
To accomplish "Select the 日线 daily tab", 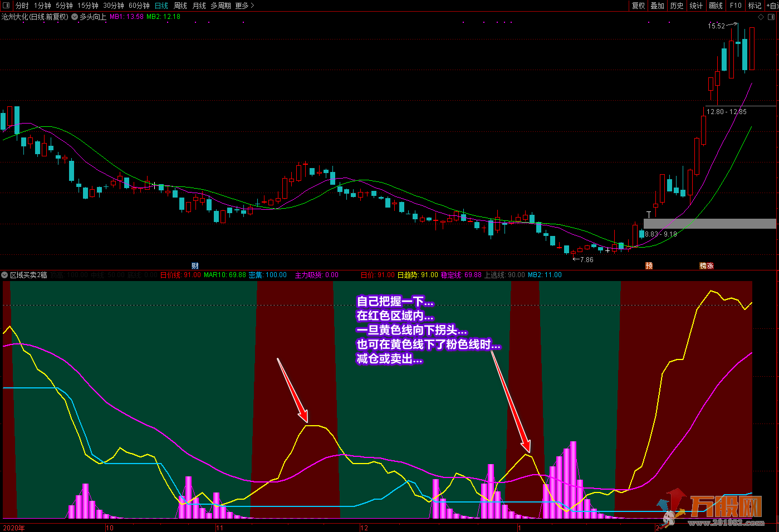I will pyautogui.click(x=161, y=6).
